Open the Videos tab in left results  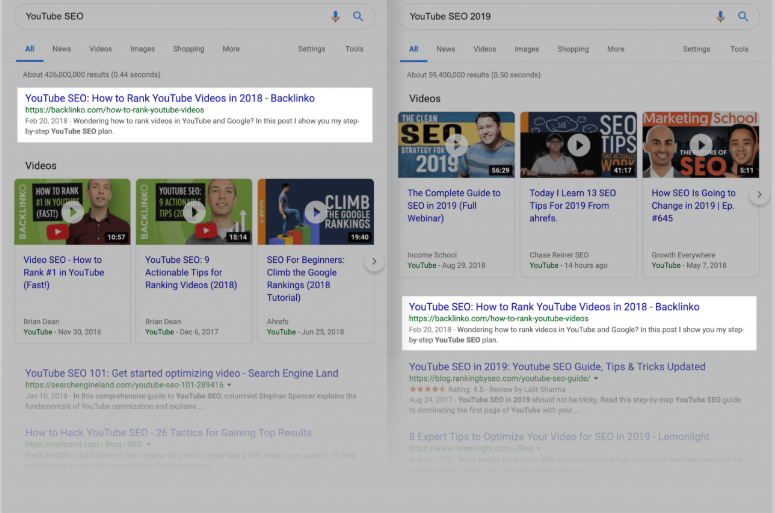[100, 49]
